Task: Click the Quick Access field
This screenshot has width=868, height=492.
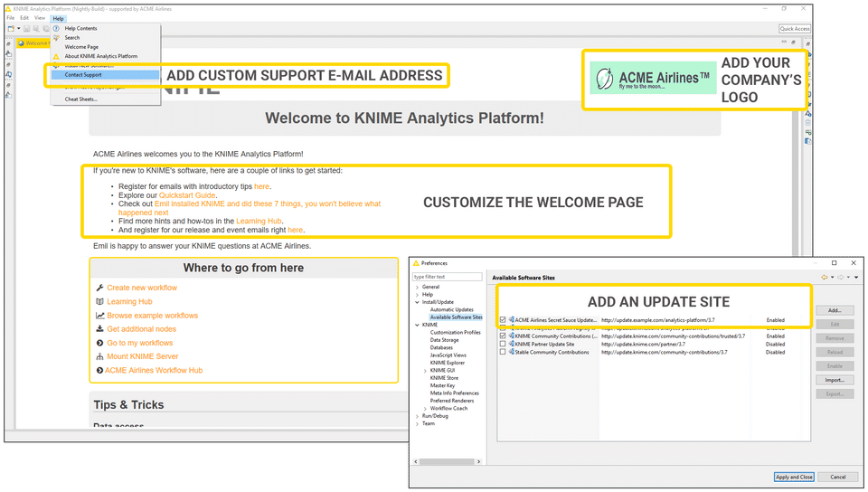Action: click(795, 28)
